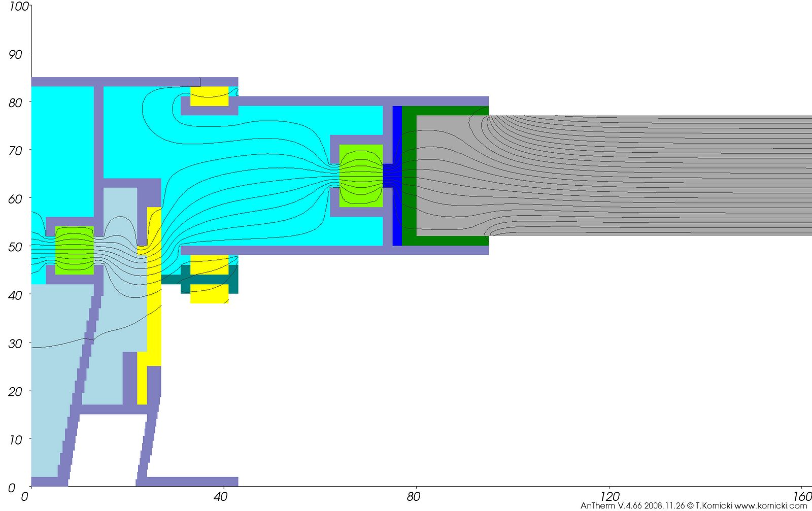Viewport: 812px width, 511px height.
Task: Select the y-axis tick label 90
Action: pos(15,54)
